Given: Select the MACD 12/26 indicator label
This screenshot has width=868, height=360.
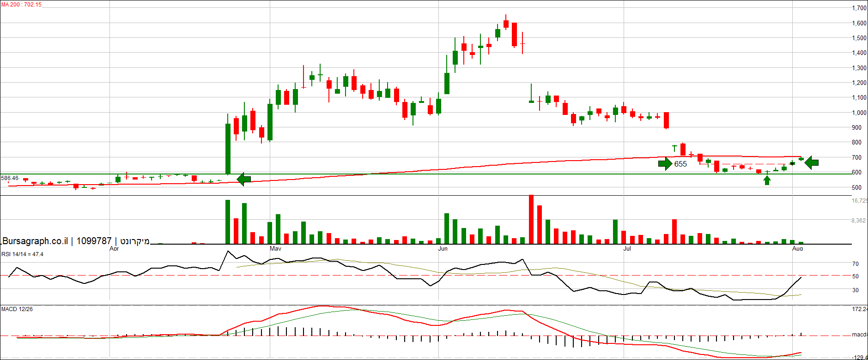Looking at the screenshot, I should pos(17,309).
